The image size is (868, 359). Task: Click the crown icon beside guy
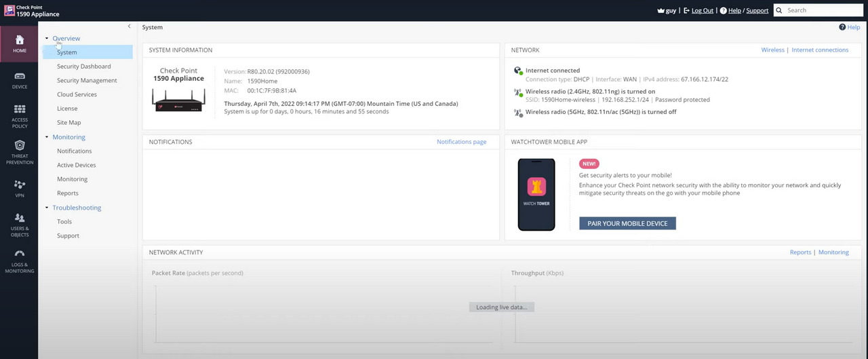click(661, 10)
